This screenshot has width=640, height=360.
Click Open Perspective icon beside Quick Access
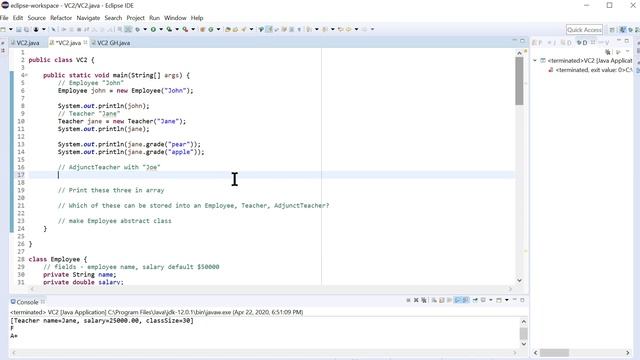point(612,29)
